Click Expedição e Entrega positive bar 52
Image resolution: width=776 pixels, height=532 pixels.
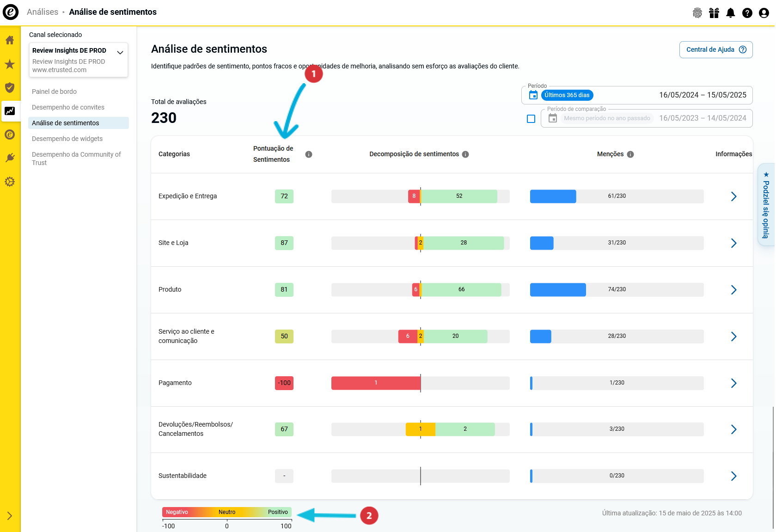pyautogui.click(x=459, y=196)
